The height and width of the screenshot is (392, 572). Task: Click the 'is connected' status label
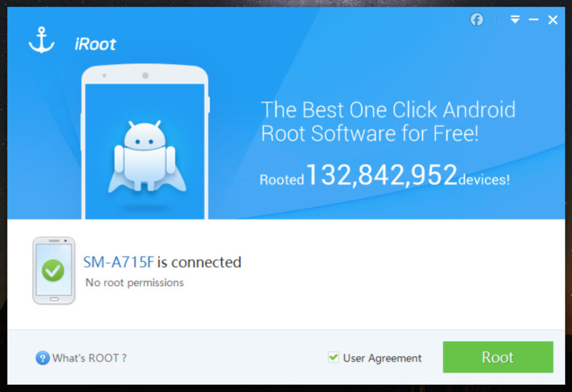pos(199,262)
